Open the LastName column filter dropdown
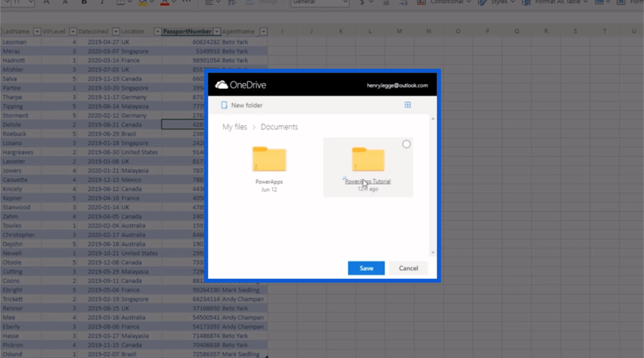644x358 pixels. point(37,31)
